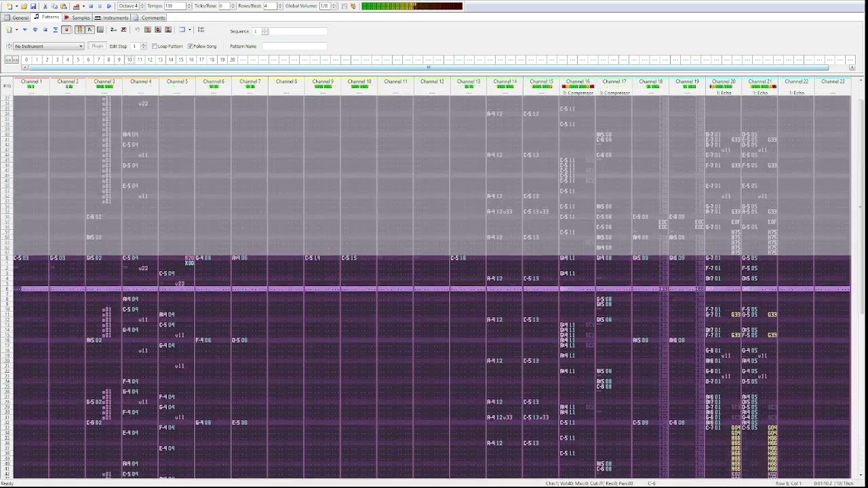The image size is (868, 488).
Task: Click the expand pattern 2x icon
Action: coord(113,30)
